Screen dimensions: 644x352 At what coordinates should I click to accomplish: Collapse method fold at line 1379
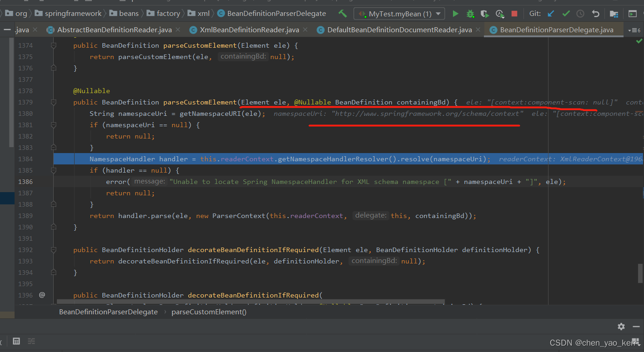coord(54,102)
